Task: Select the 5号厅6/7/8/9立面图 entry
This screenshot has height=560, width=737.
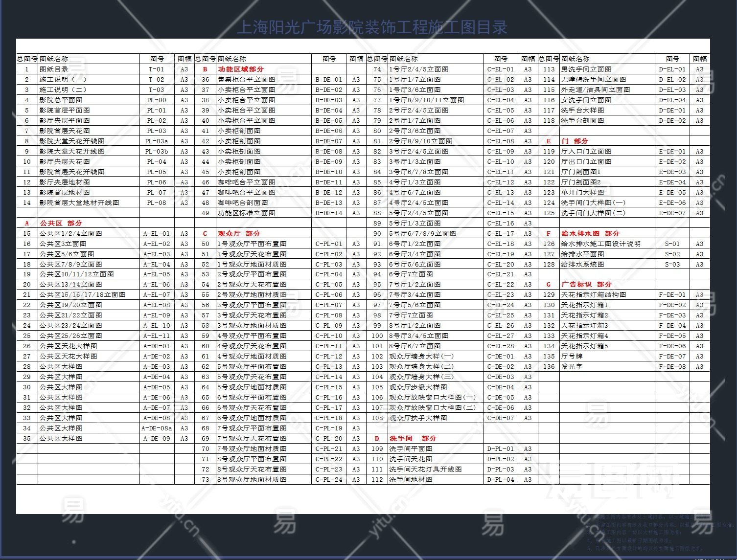Action: click(x=422, y=234)
